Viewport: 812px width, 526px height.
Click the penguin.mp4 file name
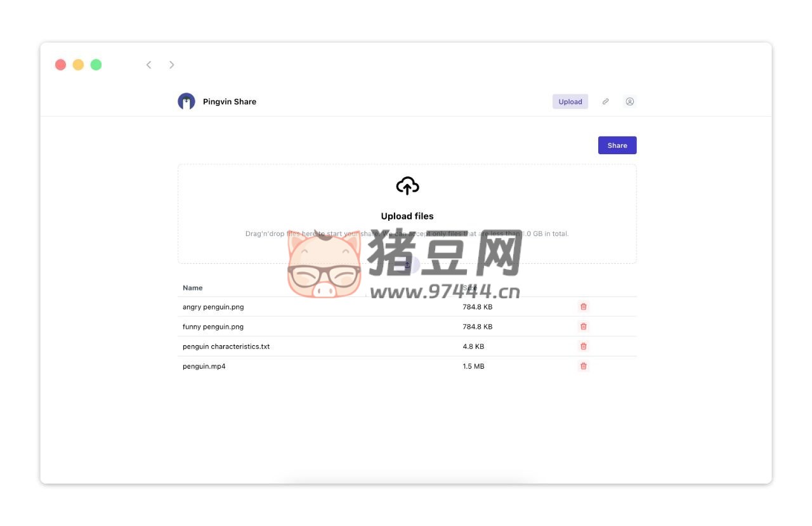(x=204, y=366)
